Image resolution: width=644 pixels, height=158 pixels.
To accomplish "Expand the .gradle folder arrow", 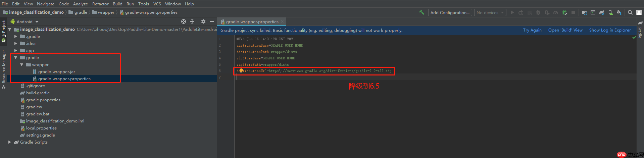I will click(15, 37).
